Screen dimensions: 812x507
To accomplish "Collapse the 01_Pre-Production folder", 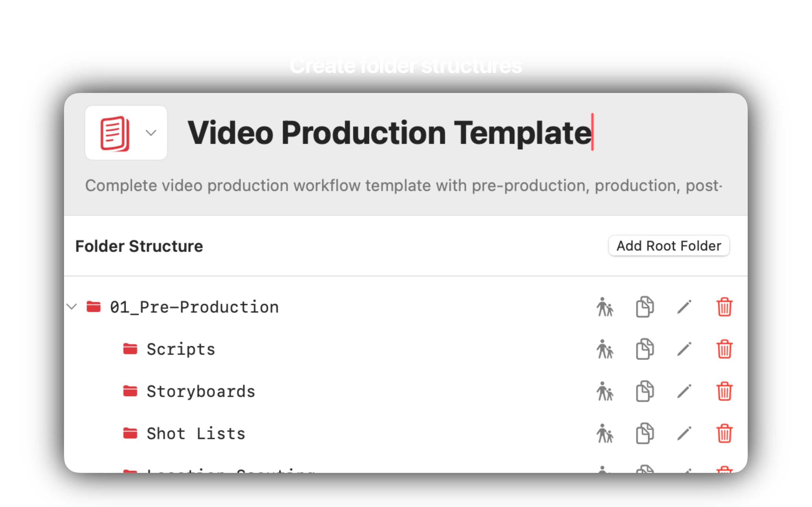I will 72,306.
